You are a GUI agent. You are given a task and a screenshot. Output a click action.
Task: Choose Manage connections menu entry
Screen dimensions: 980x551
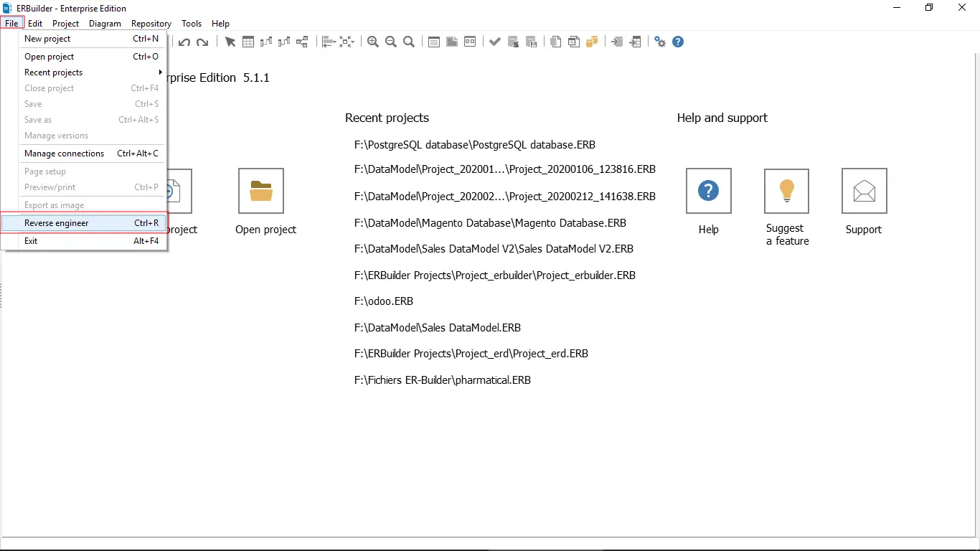tap(93, 154)
